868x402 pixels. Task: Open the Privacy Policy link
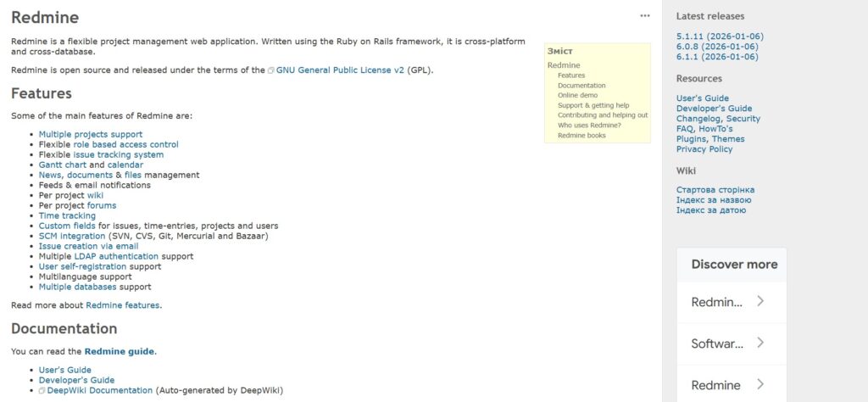[x=704, y=149]
